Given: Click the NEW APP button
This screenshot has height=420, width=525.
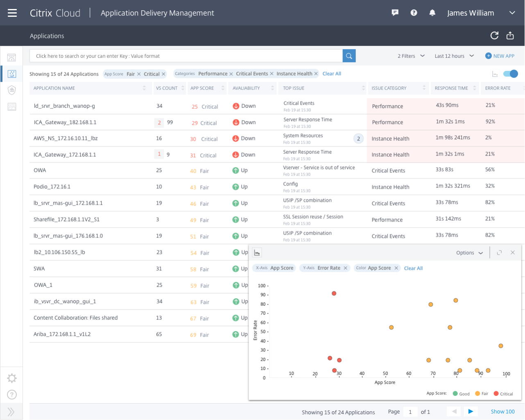Looking at the screenshot, I should tap(500, 56).
